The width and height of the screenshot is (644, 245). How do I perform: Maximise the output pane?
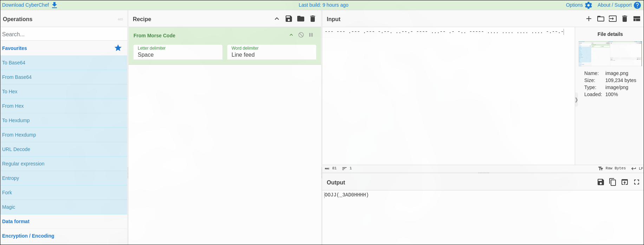click(x=637, y=182)
